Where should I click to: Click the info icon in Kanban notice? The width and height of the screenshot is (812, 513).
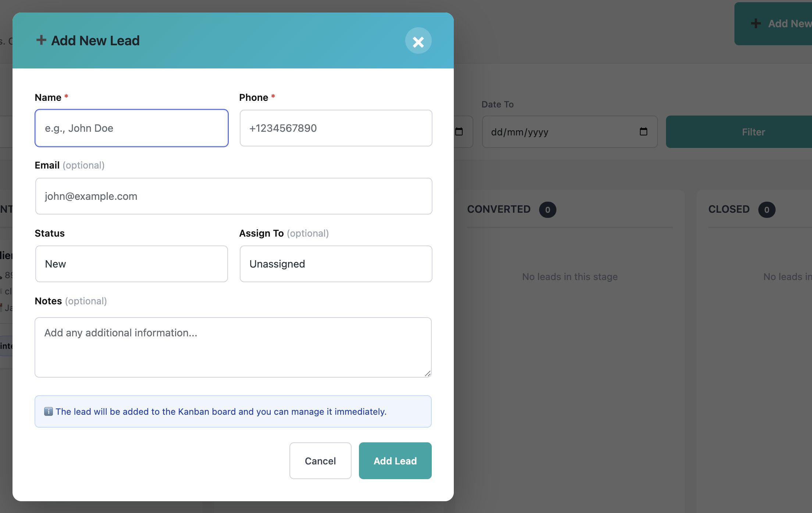[x=48, y=411]
